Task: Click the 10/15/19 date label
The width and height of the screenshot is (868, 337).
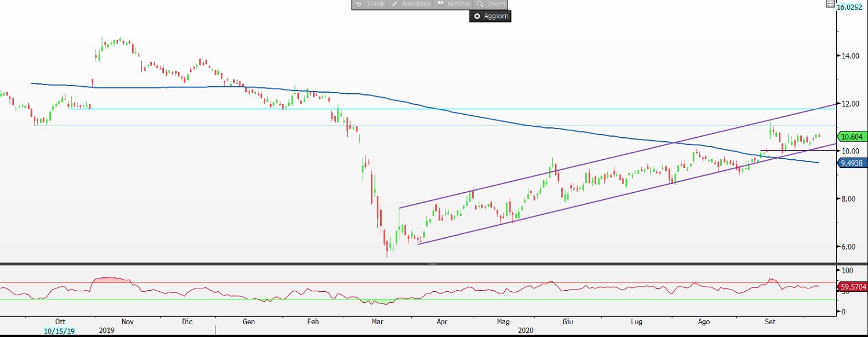Action: click(59, 331)
